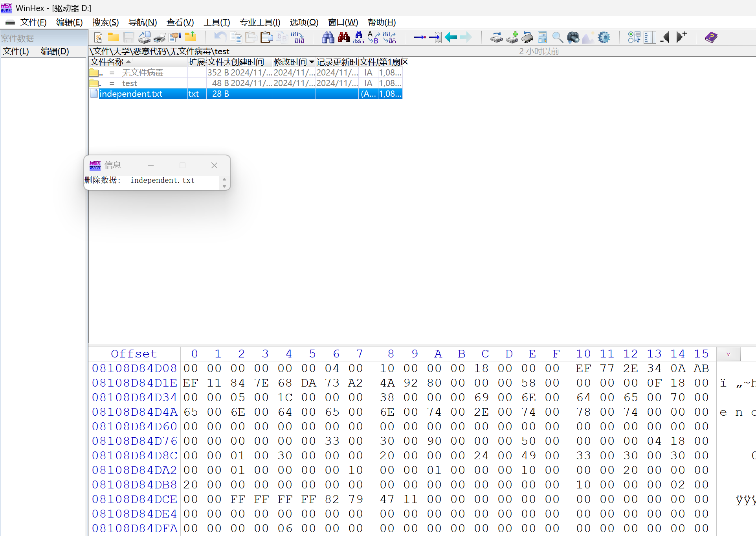Click the 第1扇区 column header

click(393, 62)
